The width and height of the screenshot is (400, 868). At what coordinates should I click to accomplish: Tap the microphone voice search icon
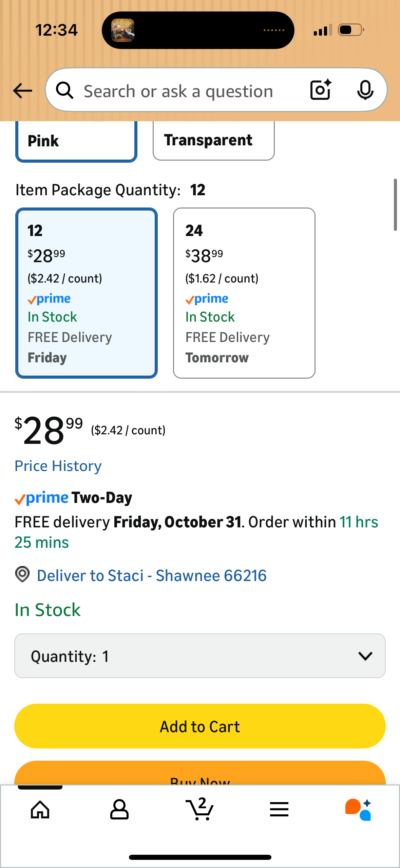(x=365, y=90)
